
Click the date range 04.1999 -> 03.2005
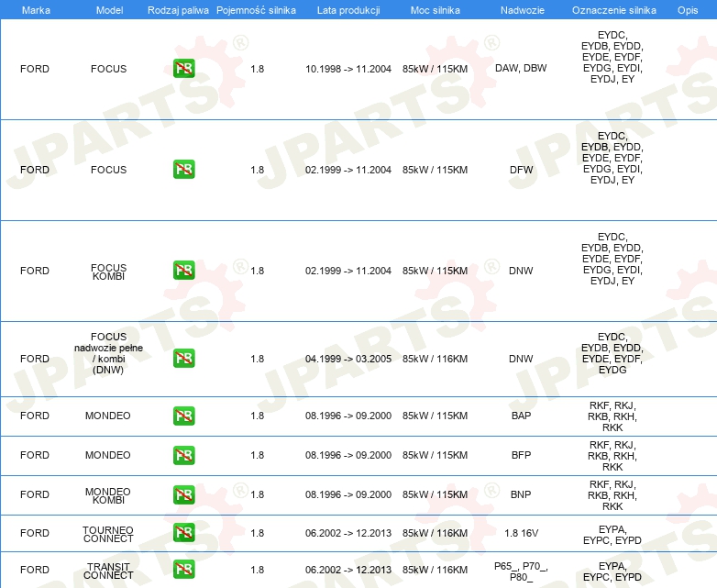point(348,359)
